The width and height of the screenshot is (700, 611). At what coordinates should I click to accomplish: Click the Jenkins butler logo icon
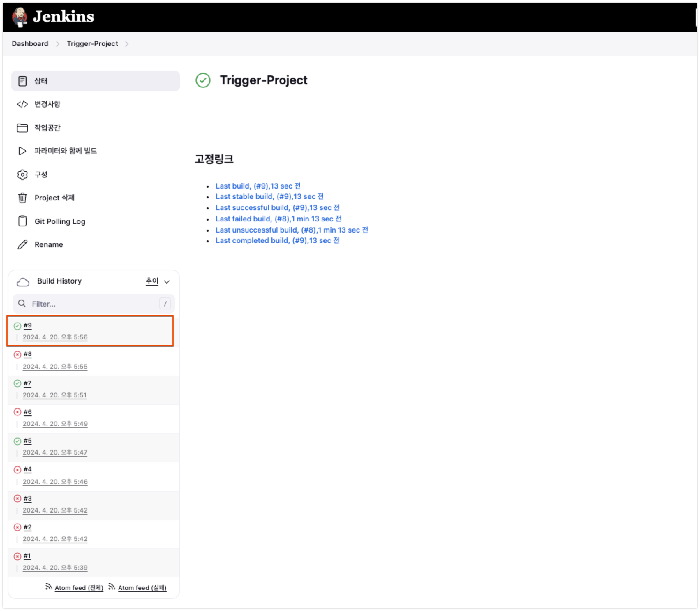[x=20, y=17]
